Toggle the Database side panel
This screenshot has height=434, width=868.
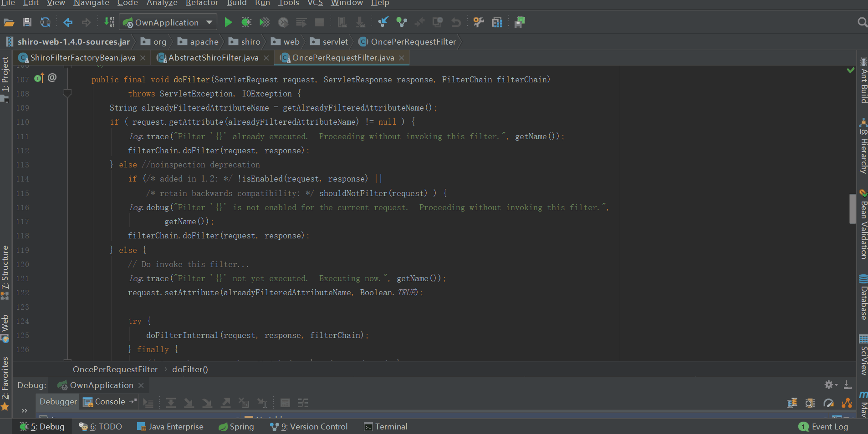click(863, 298)
